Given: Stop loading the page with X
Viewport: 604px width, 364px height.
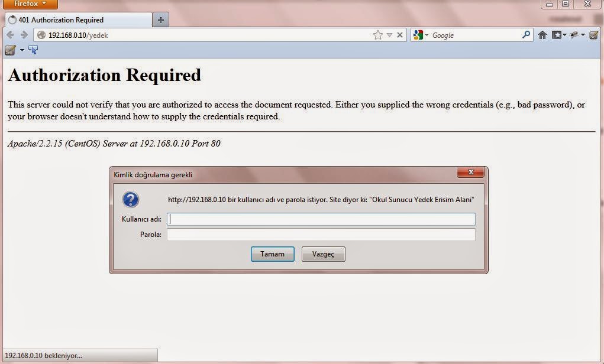Looking at the screenshot, I should pyautogui.click(x=400, y=35).
